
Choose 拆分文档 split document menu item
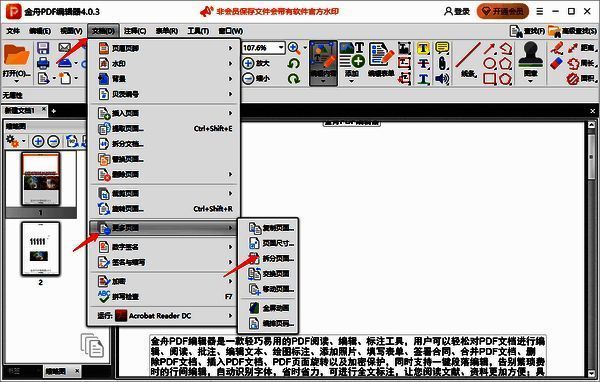pos(165,144)
